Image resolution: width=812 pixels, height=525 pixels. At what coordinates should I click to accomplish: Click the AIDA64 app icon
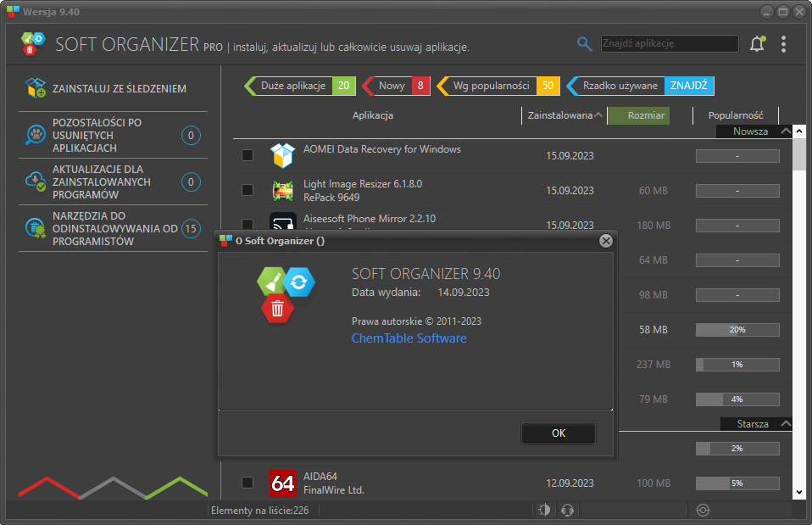pyautogui.click(x=283, y=483)
